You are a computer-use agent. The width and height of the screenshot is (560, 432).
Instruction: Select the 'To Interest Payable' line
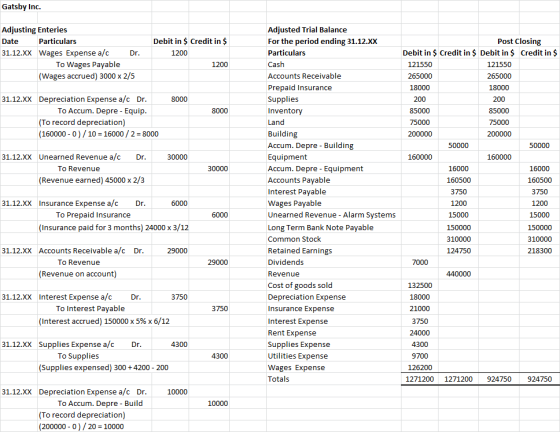click(x=90, y=308)
